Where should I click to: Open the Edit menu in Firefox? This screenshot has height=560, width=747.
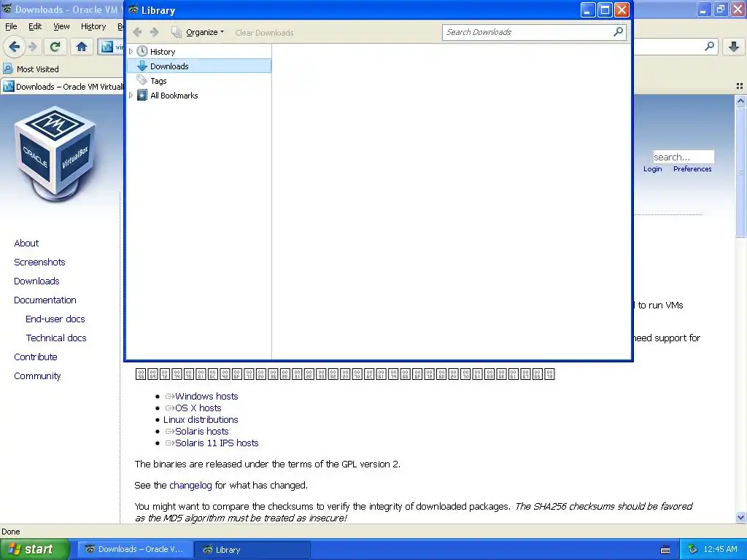point(35,26)
